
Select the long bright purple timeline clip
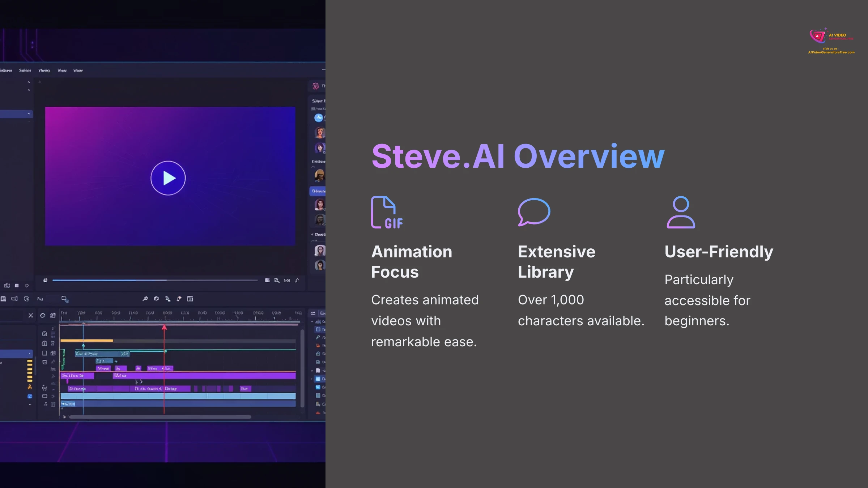tap(204, 376)
